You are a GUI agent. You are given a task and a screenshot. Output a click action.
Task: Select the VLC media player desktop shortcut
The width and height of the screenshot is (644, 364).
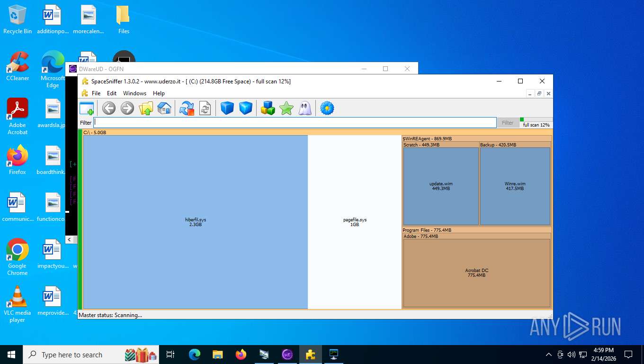(18, 304)
